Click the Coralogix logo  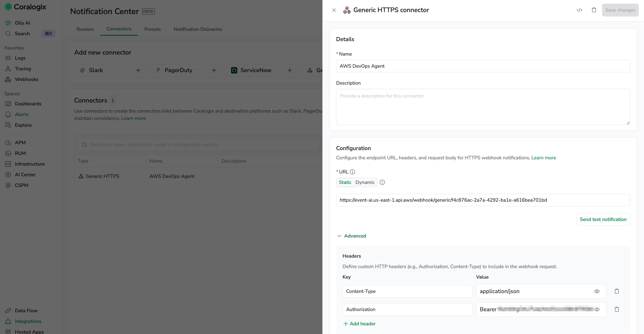[25, 7]
